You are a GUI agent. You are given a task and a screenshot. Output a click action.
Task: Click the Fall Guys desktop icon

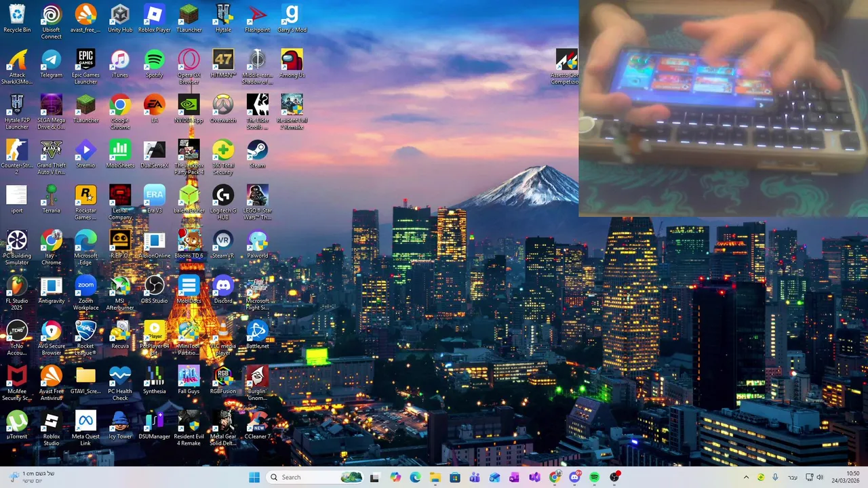(189, 380)
